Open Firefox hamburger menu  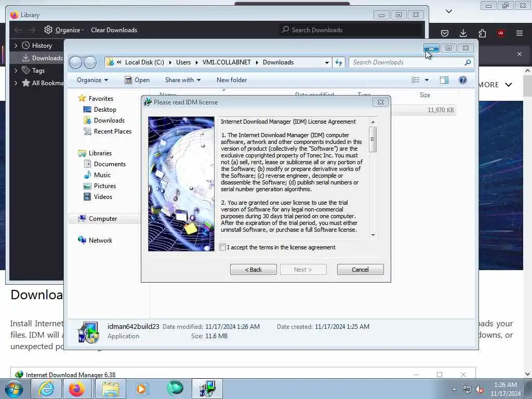pyautogui.click(x=520, y=33)
